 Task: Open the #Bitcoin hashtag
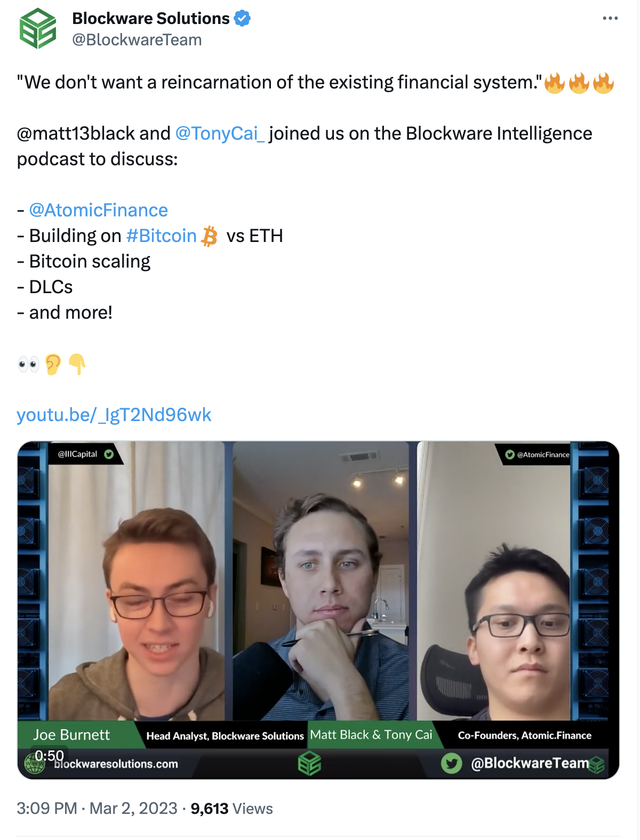(162, 236)
